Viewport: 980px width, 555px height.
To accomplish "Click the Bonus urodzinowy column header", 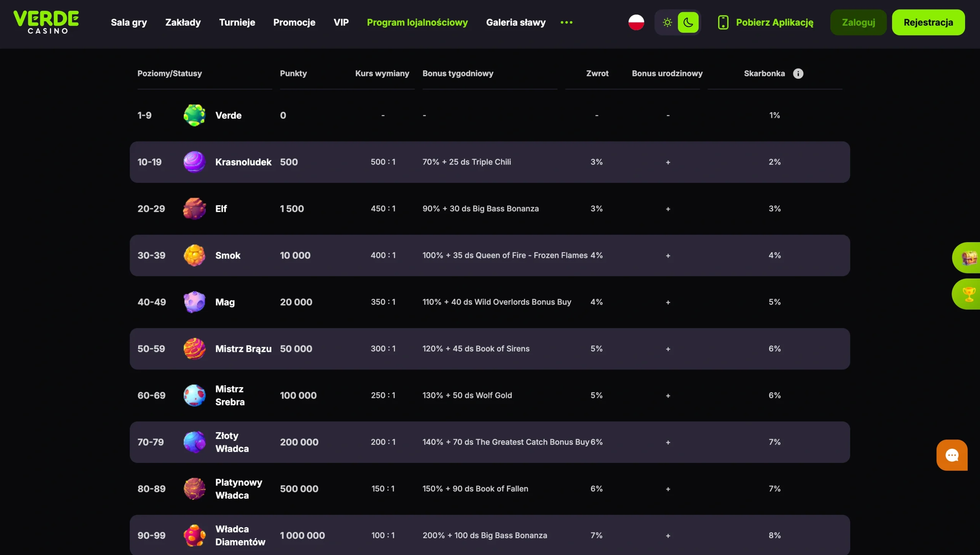I will [x=667, y=73].
